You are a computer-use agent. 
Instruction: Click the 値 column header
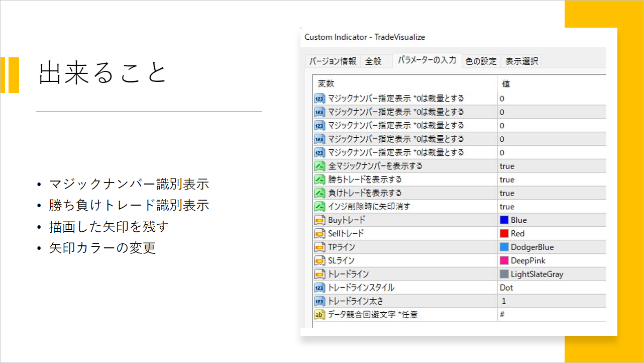coord(506,83)
